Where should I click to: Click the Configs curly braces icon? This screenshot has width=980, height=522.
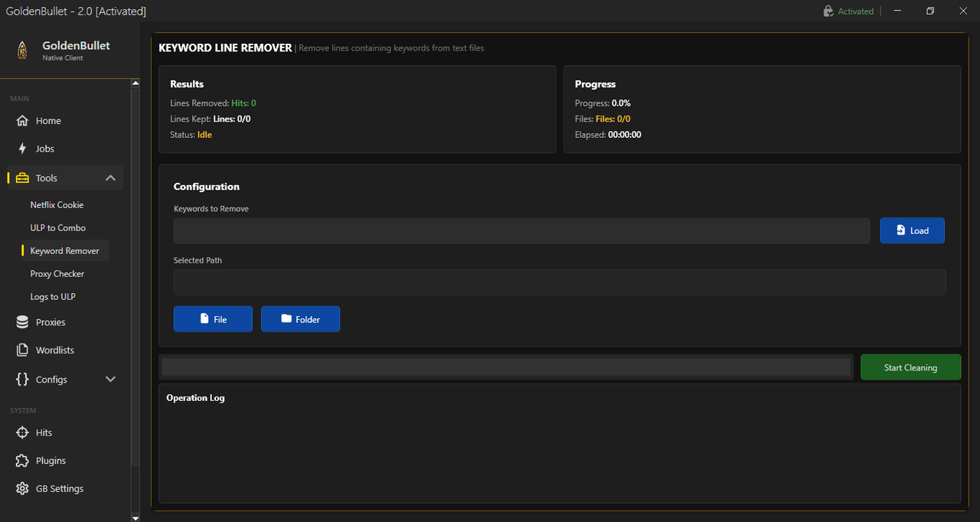22,380
